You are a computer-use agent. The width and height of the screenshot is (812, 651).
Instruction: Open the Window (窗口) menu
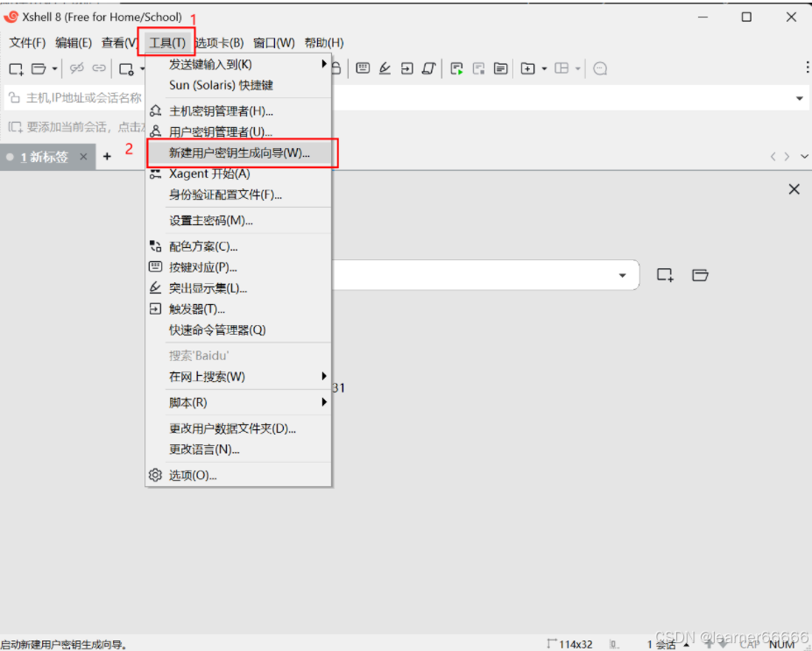click(x=274, y=43)
